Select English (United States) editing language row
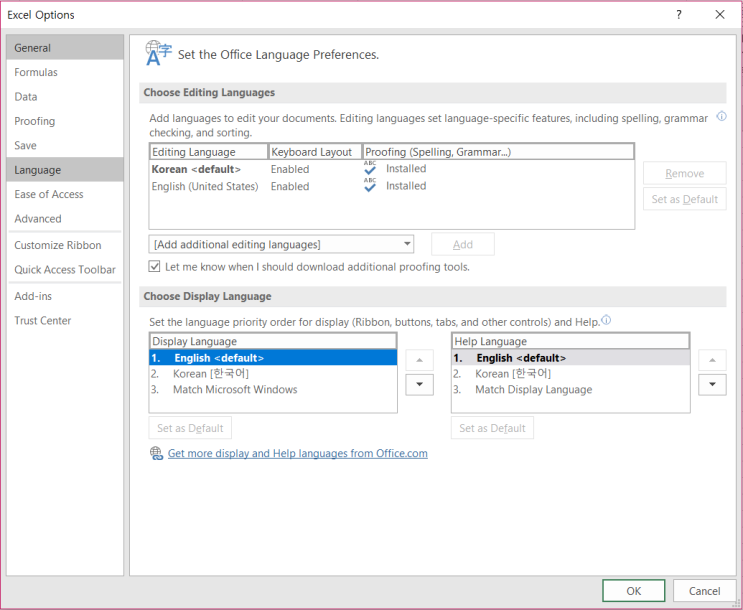 [204, 186]
